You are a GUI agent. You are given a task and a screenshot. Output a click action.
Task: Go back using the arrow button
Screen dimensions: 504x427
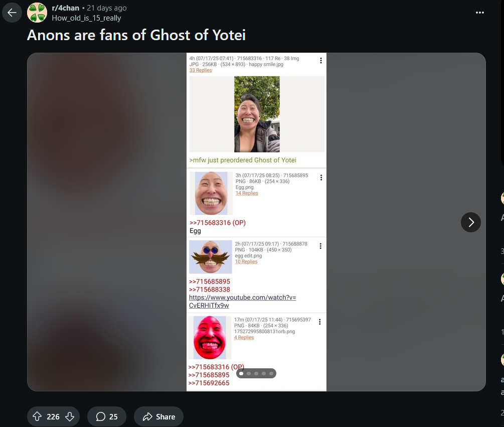click(x=12, y=13)
